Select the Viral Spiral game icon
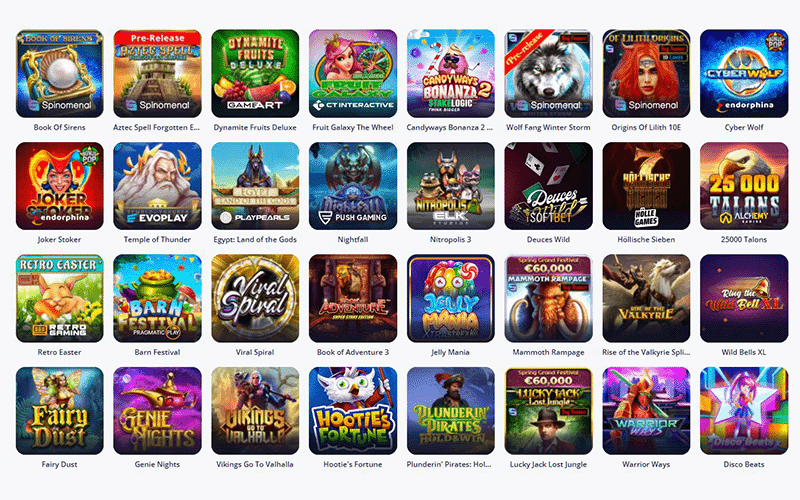The image size is (800, 500). 255,298
